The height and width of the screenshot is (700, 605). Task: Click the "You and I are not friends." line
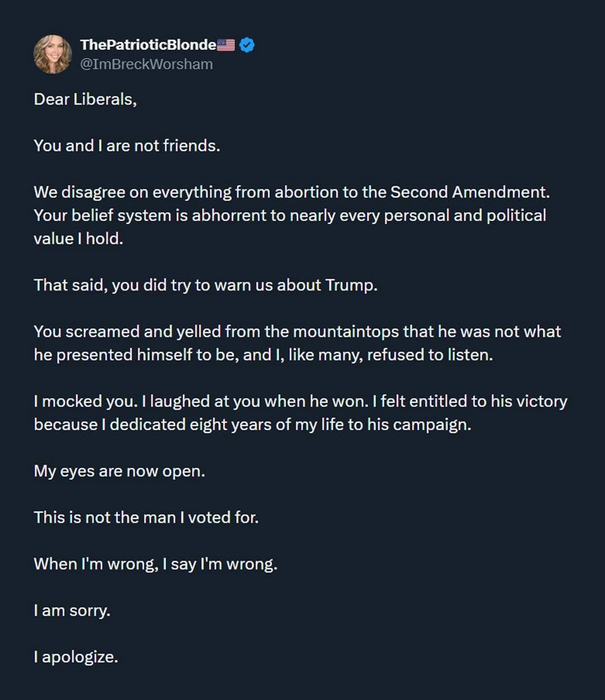tap(127, 146)
